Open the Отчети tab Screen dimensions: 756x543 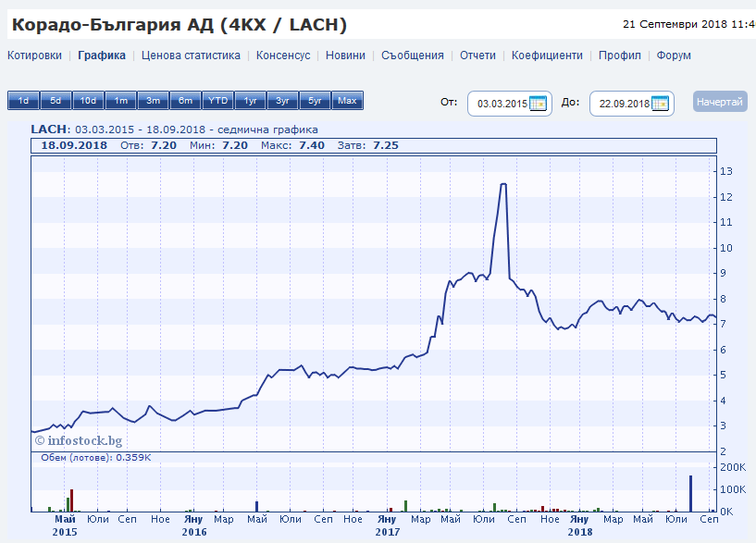click(x=477, y=56)
